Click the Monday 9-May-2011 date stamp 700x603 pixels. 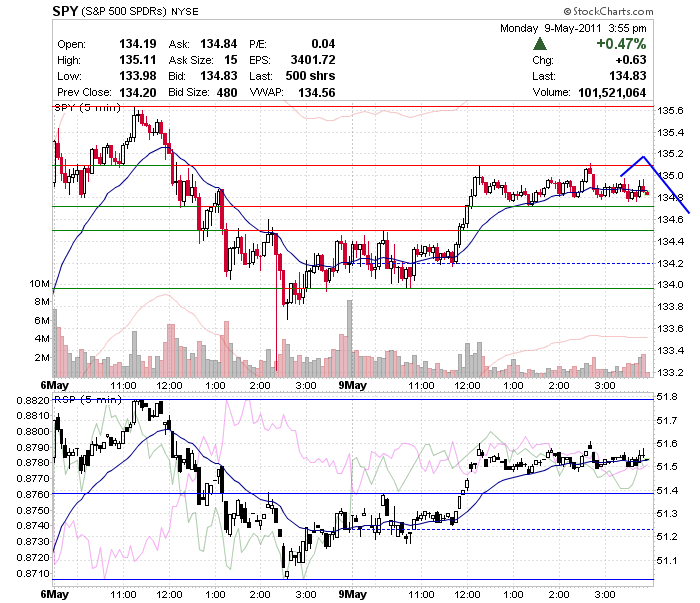point(550,28)
